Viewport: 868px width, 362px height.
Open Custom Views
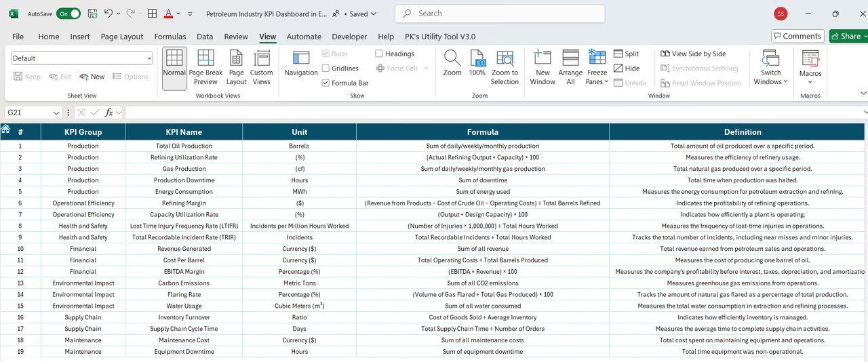click(261, 68)
